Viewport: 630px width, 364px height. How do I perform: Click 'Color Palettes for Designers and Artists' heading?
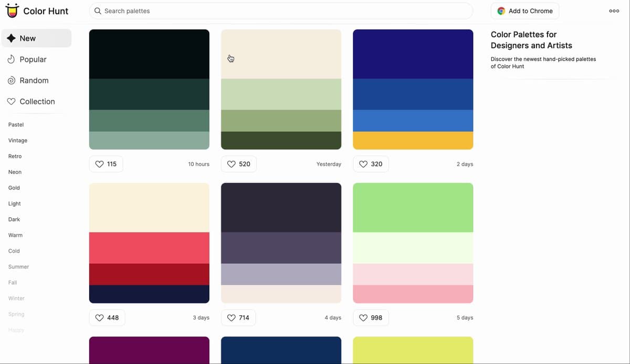point(531,40)
